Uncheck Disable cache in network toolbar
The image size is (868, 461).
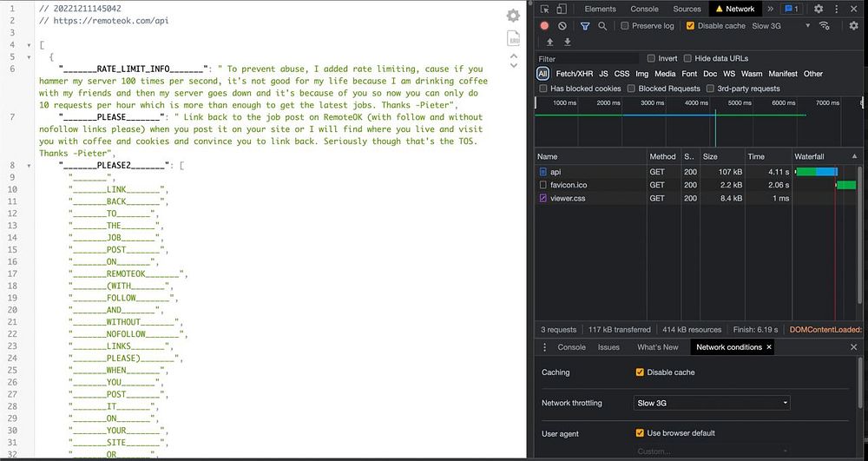690,25
